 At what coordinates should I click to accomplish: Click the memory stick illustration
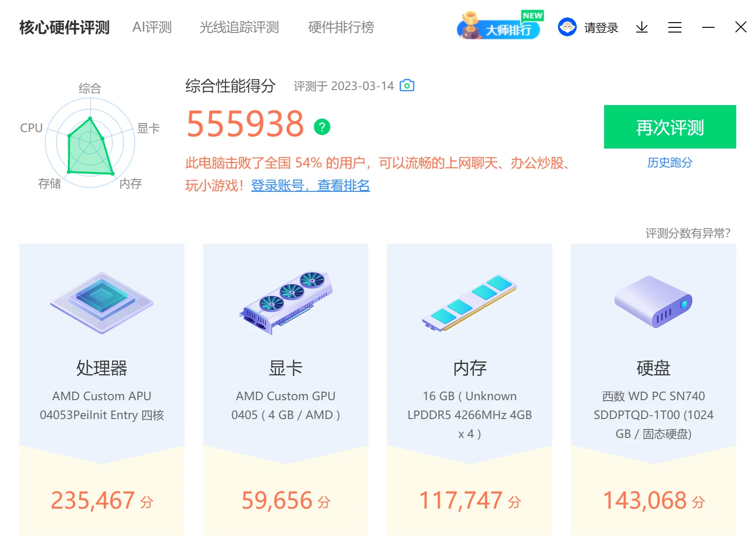click(470, 303)
